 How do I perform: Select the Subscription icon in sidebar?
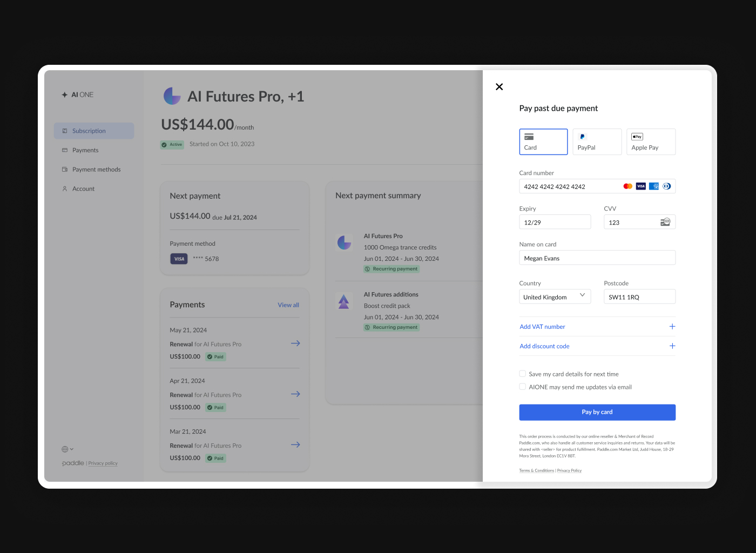[64, 131]
